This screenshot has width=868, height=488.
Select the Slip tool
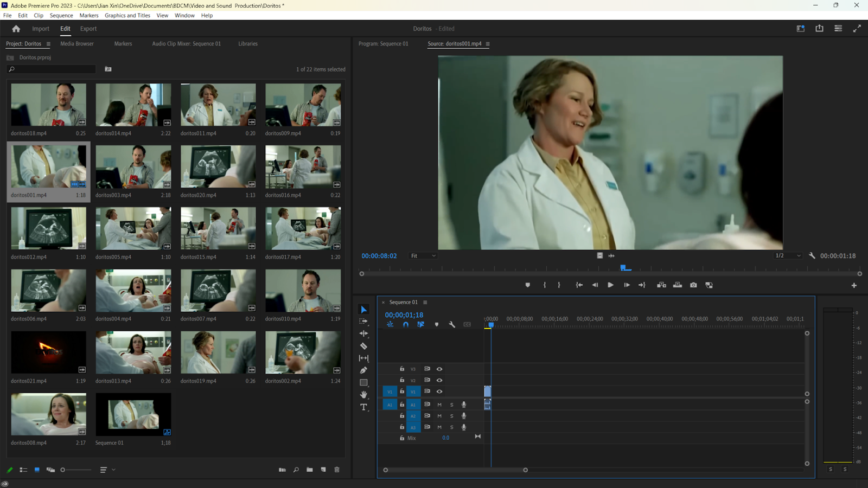click(x=363, y=358)
